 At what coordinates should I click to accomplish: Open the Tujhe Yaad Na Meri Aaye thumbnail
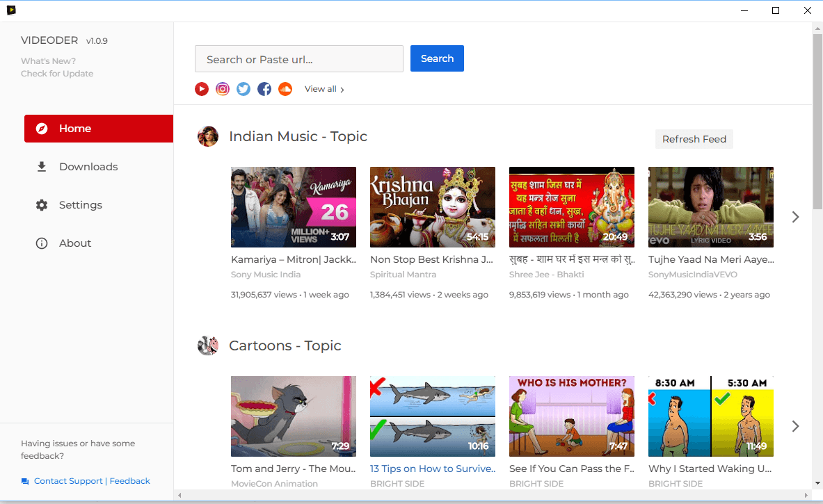point(711,207)
